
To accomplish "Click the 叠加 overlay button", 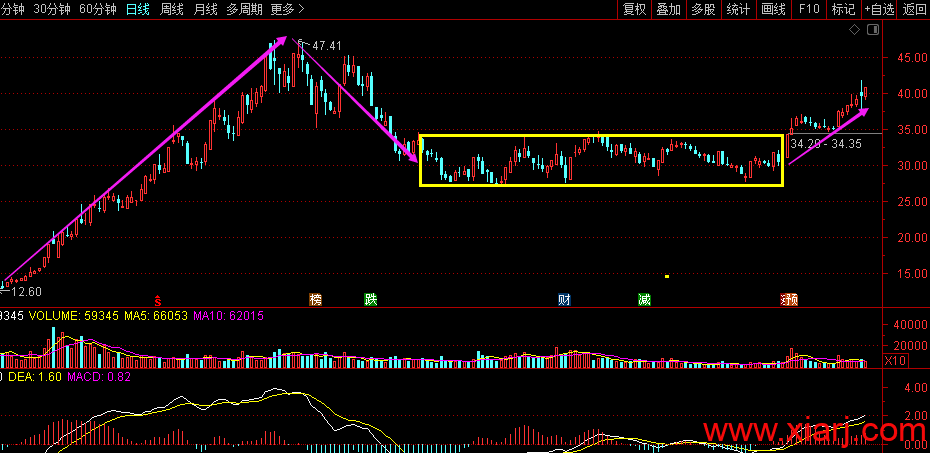I will click(x=668, y=9).
